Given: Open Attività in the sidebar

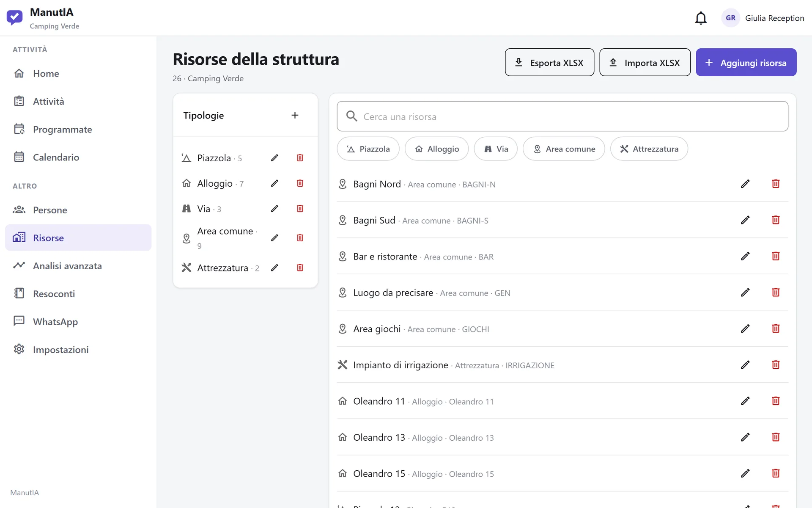Looking at the screenshot, I should click(78, 101).
